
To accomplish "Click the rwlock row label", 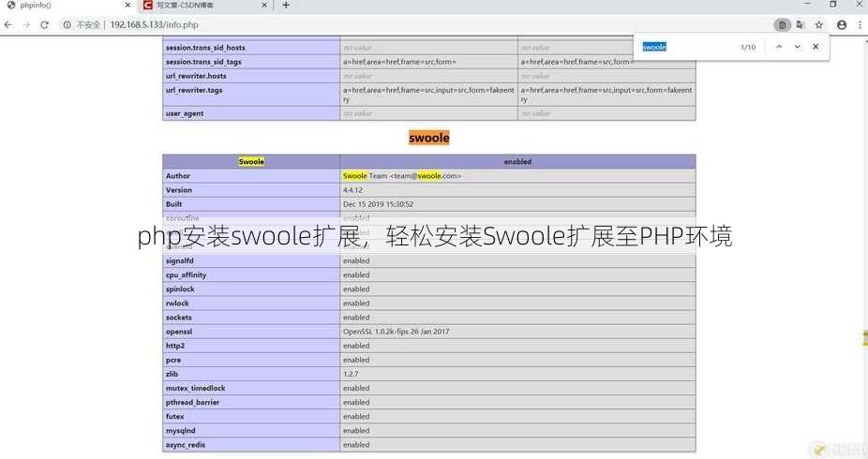I will click(177, 304).
